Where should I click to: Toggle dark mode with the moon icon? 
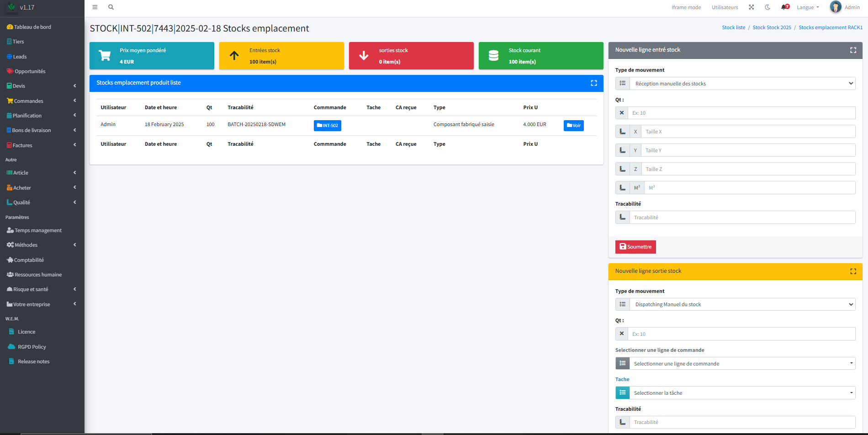pos(768,7)
